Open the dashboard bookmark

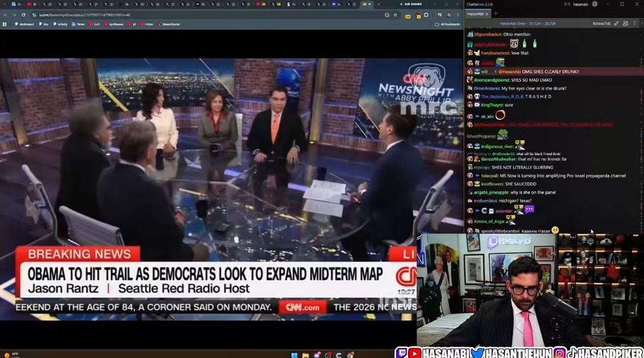click(25, 24)
